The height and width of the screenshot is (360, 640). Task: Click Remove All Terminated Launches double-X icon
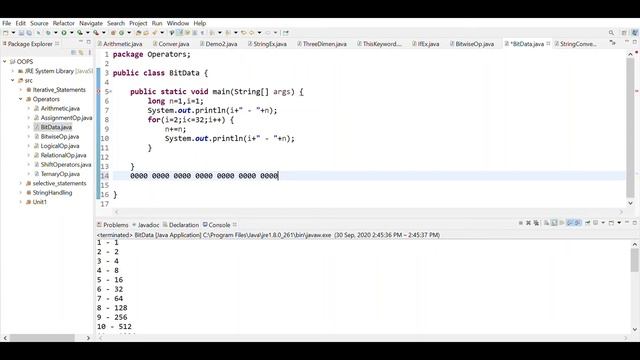pos(536,223)
